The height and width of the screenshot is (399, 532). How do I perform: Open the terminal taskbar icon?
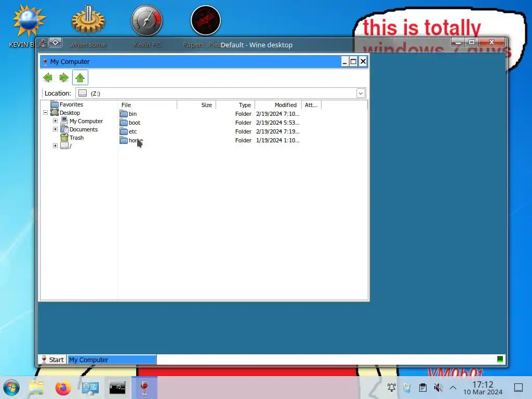pos(117,387)
